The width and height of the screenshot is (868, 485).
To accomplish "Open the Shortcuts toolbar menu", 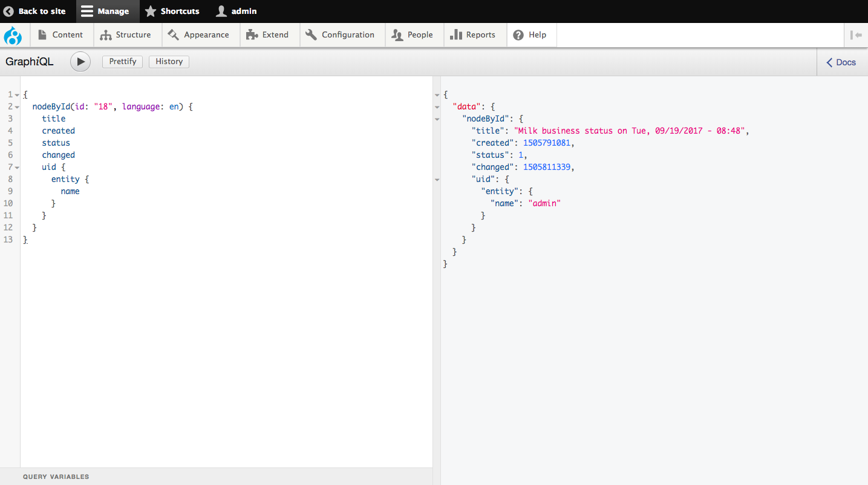I will [172, 11].
